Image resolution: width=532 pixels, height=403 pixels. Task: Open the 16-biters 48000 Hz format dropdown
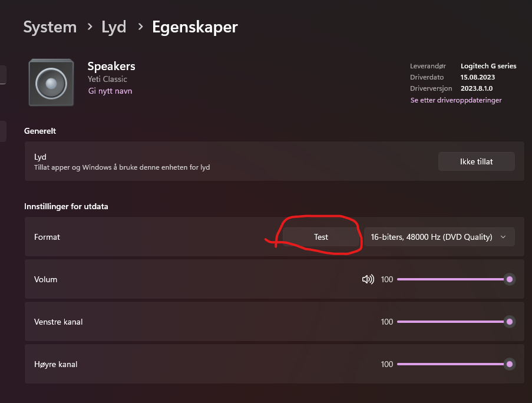(440, 237)
